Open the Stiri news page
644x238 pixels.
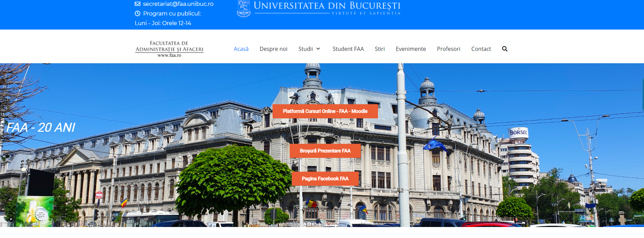pyautogui.click(x=380, y=49)
